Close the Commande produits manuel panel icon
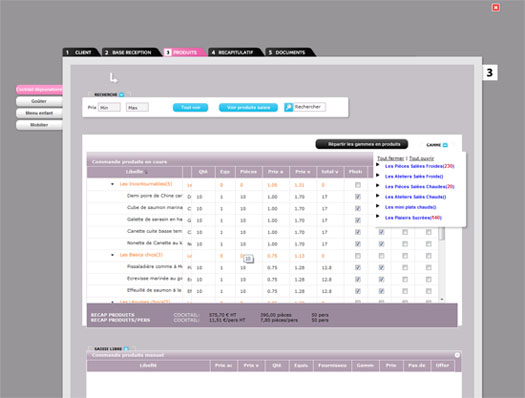Viewport: 525px width, 398px height. point(457,355)
